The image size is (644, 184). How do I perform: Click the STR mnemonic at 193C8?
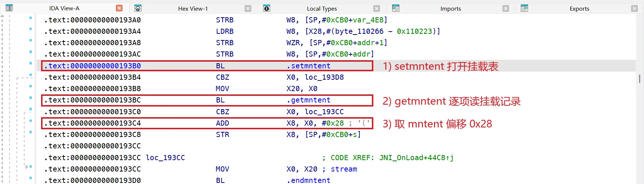[x=222, y=134]
